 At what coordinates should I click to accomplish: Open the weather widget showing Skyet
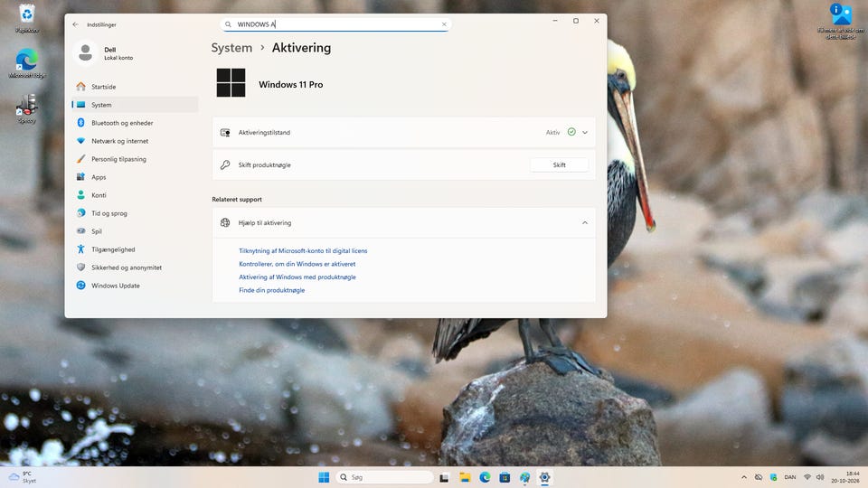click(x=22, y=477)
